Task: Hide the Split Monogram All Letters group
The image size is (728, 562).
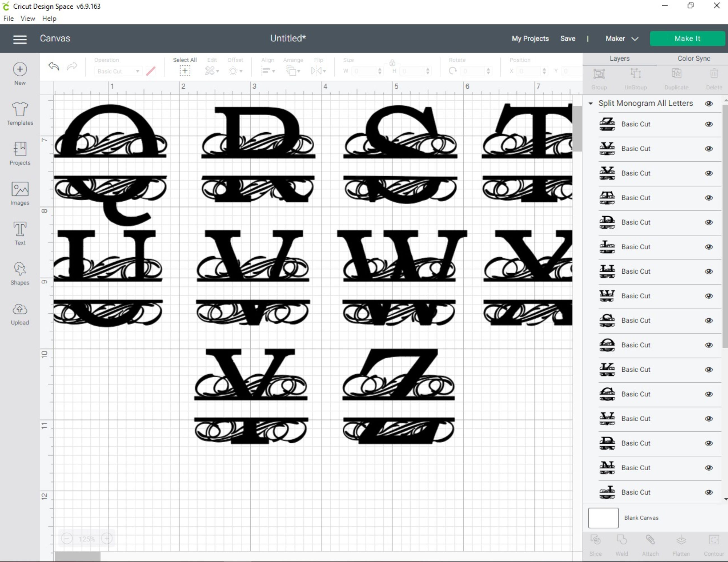Action: pos(709,103)
